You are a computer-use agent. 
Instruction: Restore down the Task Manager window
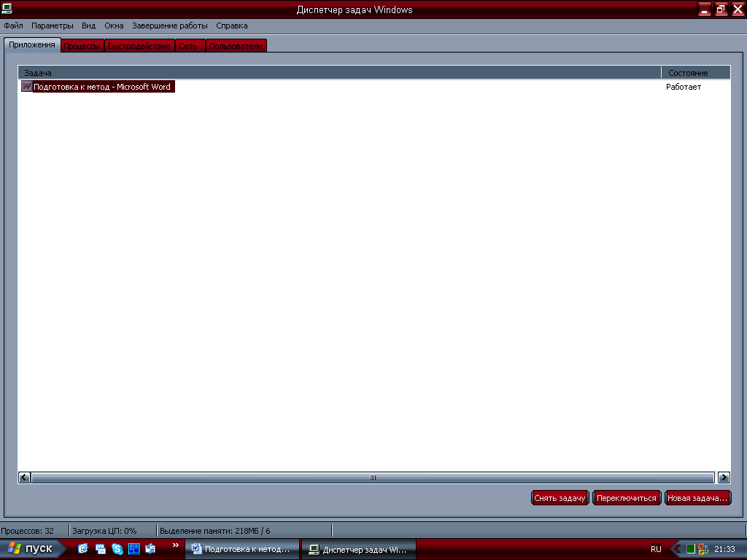[721, 9]
